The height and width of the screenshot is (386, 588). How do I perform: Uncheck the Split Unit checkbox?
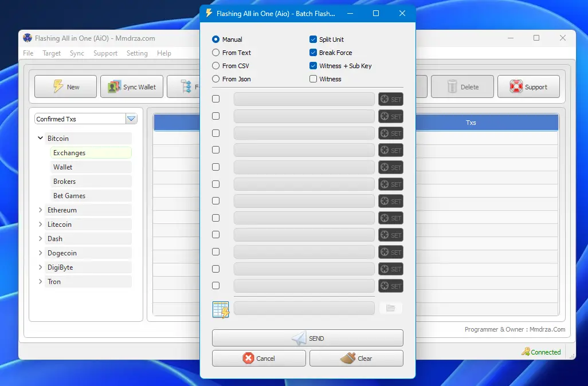(x=313, y=40)
